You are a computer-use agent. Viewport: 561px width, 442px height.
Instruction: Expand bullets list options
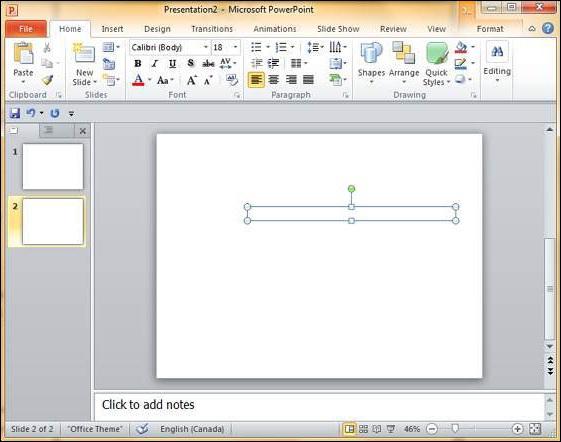(x=268, y=47)
